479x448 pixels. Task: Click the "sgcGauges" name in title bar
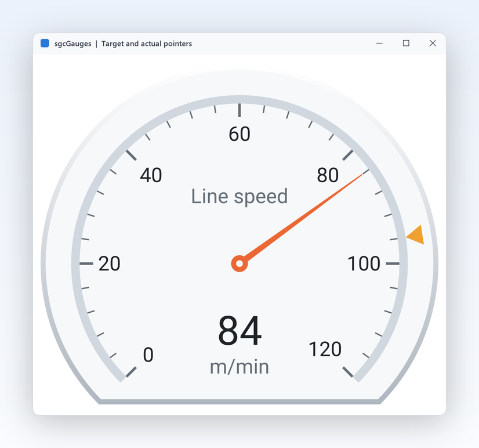click(72, 44)
